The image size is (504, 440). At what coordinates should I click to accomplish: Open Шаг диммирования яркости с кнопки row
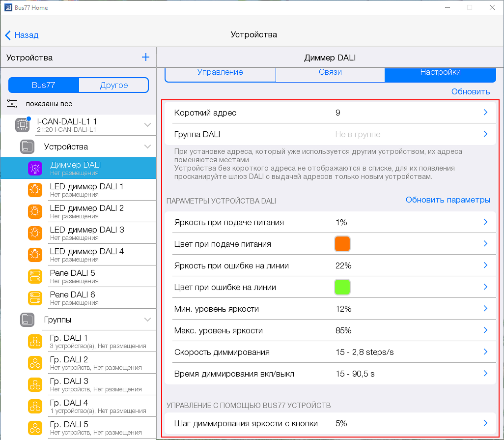[x=331, y=424]
